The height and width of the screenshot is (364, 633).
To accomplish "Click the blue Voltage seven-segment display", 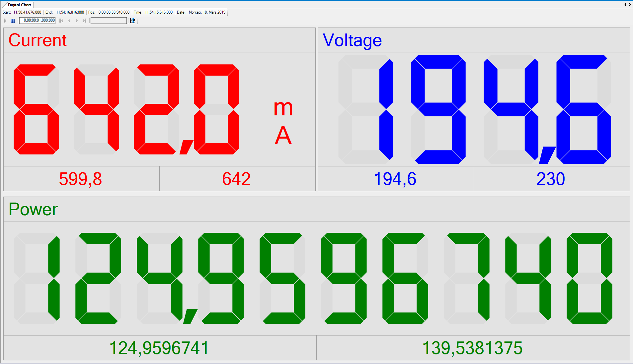I will pyautogui.click(x=475, y=109).
